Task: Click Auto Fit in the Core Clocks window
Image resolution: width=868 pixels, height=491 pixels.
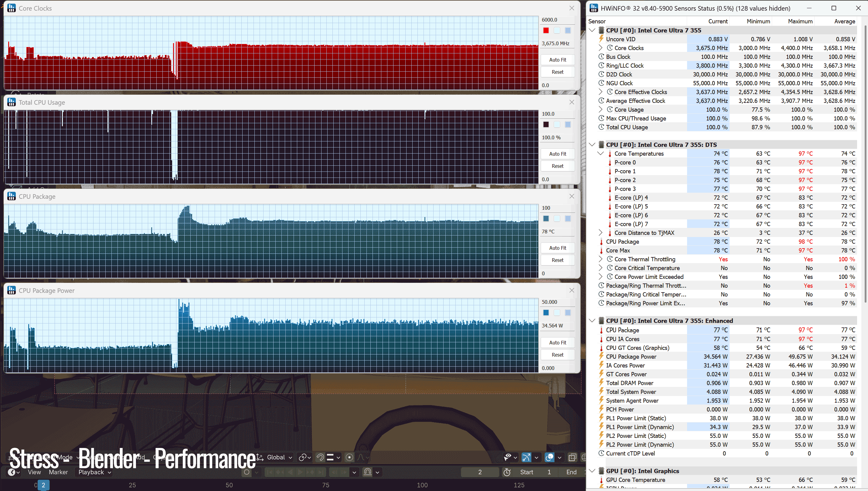Action: tap(558, 60)
